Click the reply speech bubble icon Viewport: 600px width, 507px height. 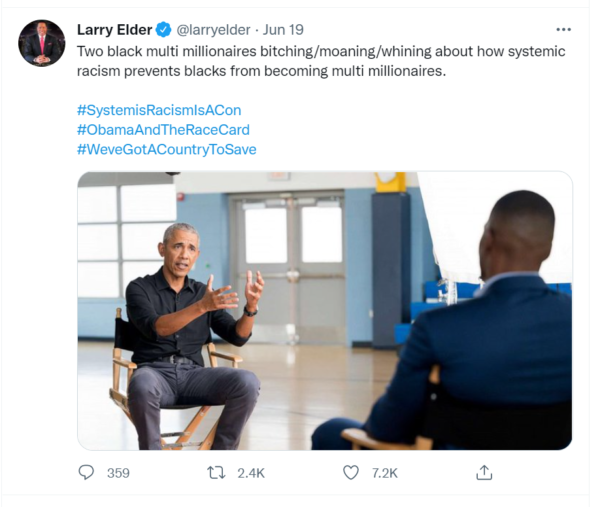tap(87, 472)
